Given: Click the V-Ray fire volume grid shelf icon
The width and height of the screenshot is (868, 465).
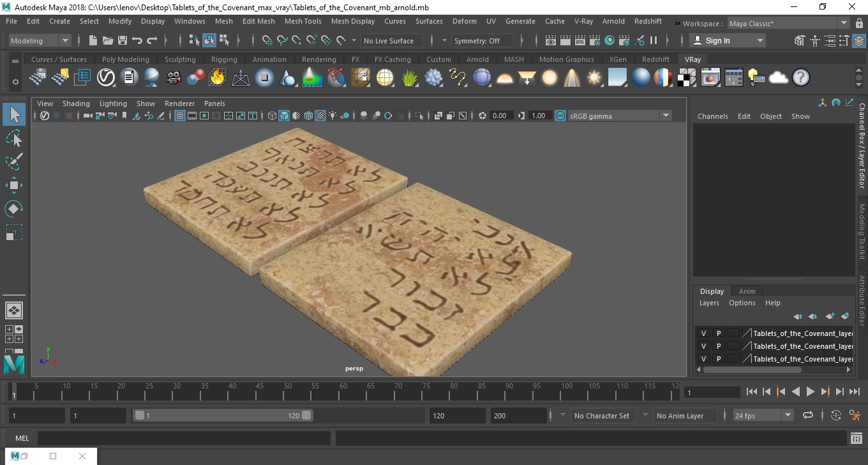Looking at the screenshot, I should coord(218,78).
